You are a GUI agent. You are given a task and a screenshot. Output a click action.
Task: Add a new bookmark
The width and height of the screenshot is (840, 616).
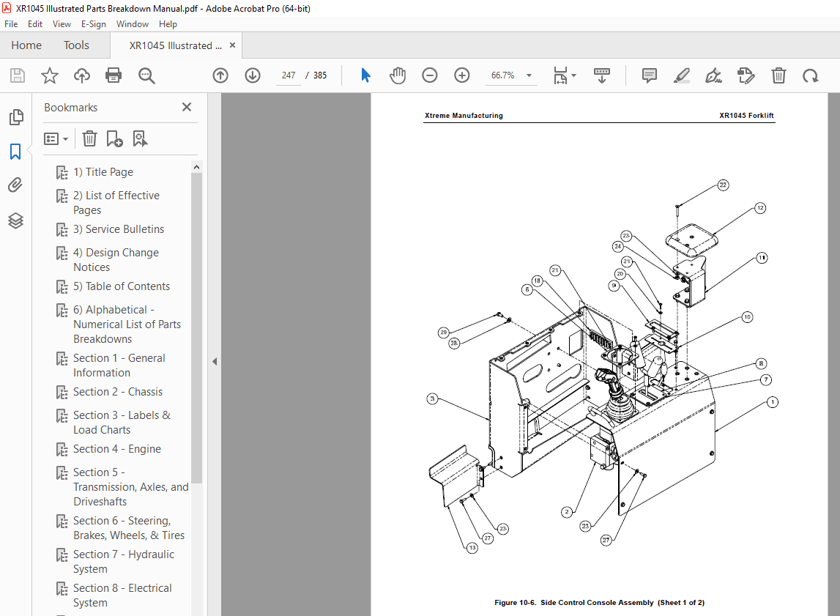point(114,138)
